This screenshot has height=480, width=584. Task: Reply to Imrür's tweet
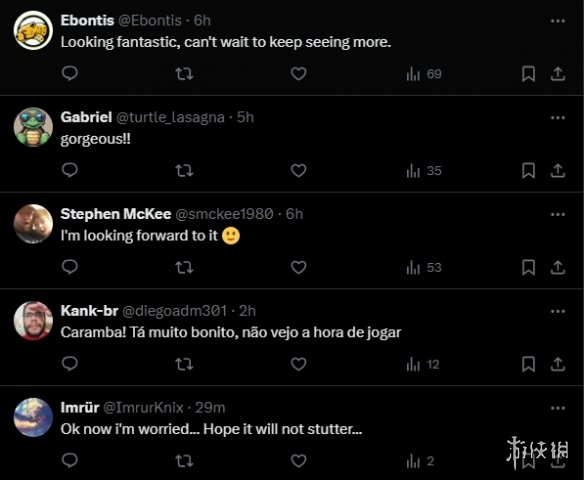pyautogui.click(x=70, y=460)
